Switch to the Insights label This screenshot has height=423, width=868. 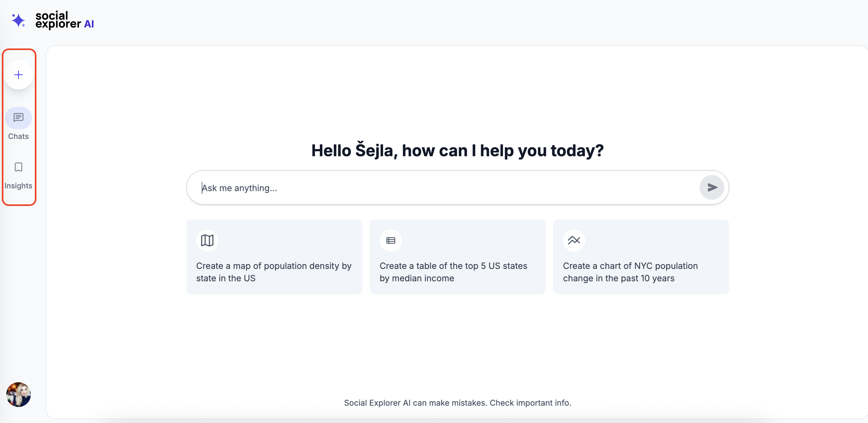pyautogui.click(x=19, y=186)
